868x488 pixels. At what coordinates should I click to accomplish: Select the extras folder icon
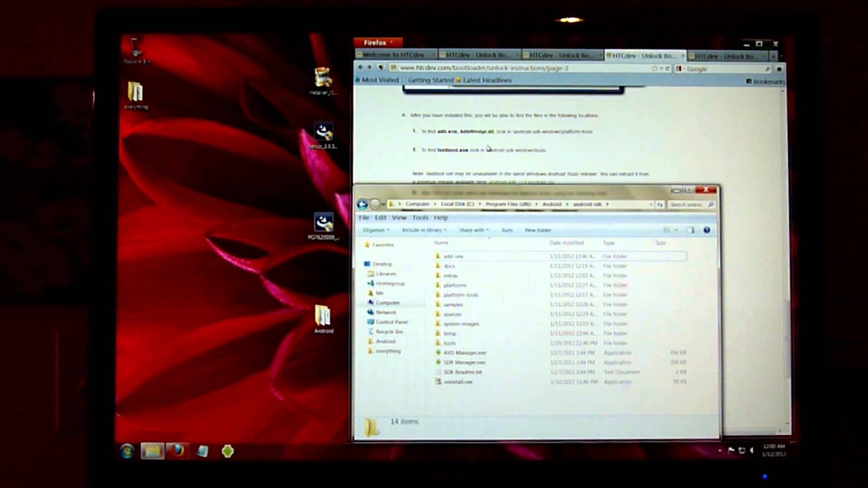438,275
